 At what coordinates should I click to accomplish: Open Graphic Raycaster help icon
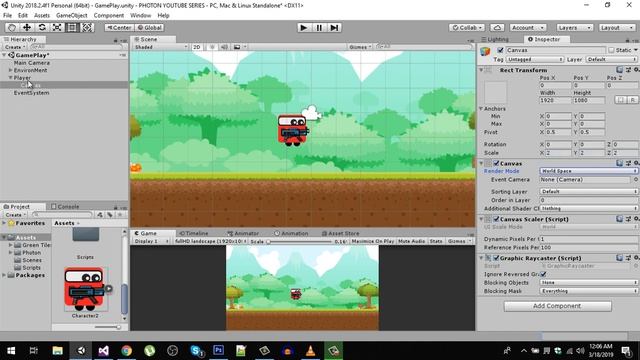(x=620, y=258)
